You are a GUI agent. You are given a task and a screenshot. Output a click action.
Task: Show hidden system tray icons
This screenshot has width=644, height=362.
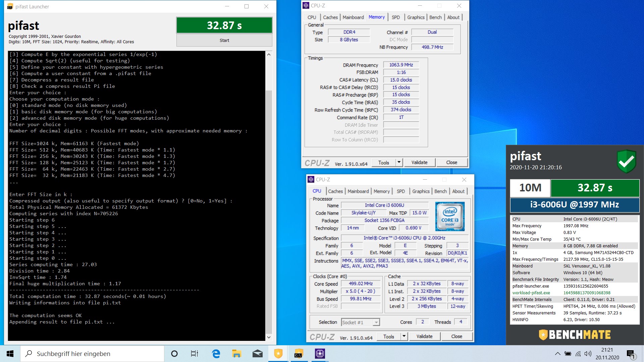pos(557,354)
